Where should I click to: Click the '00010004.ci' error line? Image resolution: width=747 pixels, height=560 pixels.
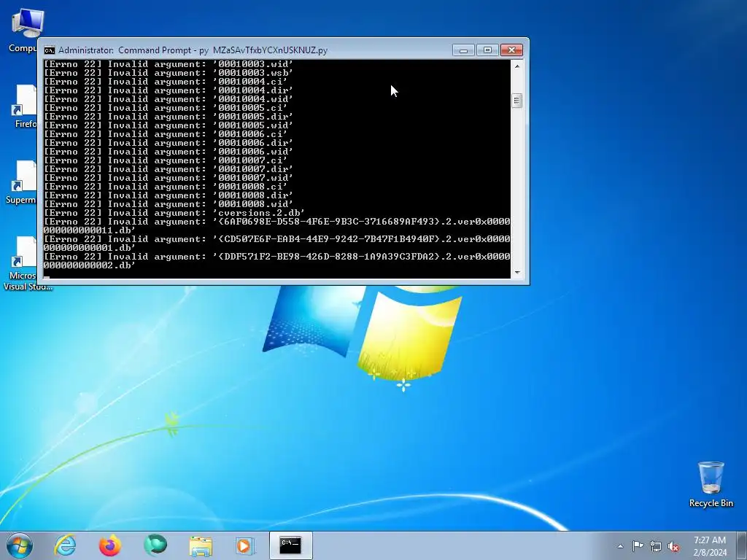click(x=166, y=82)
